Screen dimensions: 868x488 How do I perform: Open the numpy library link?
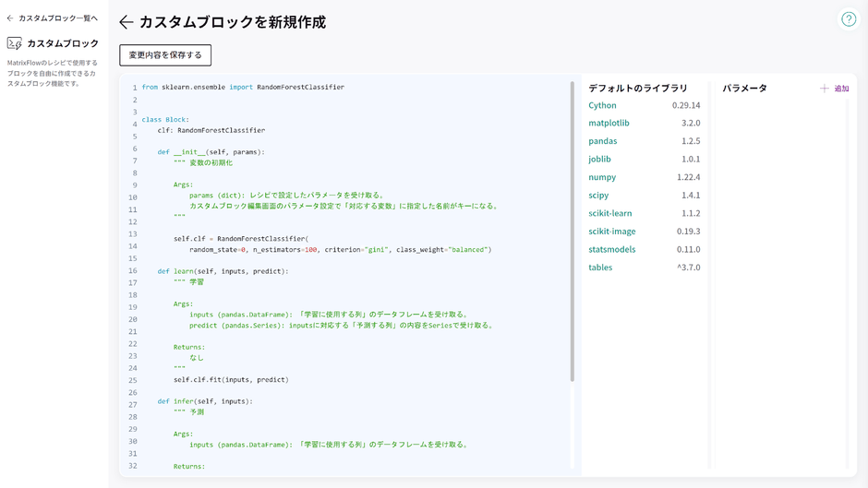pos(602,177)
